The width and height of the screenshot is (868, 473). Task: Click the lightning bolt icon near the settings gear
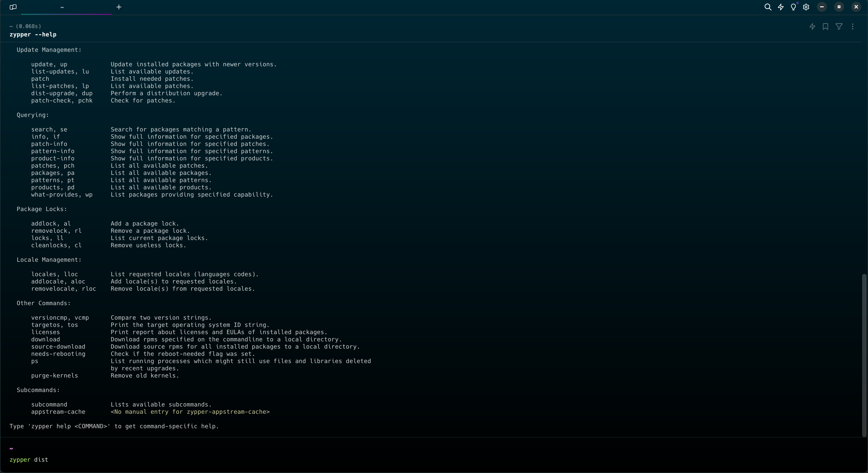tap(781, 7)
